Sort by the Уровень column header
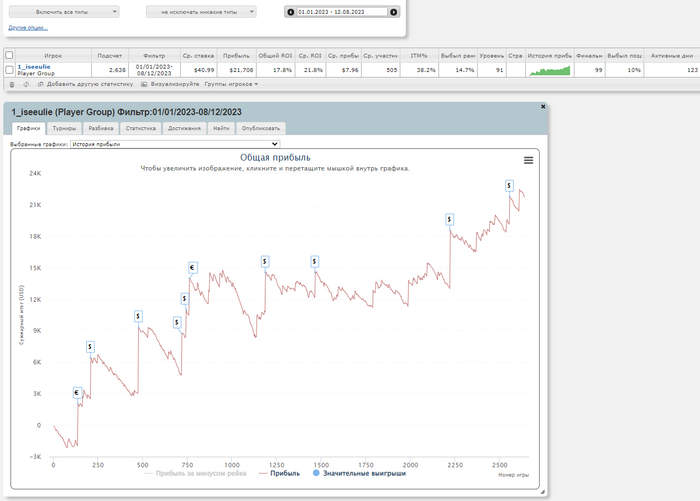Image resolution: width=700 pixels, height=501 pixels. (492, 56)
